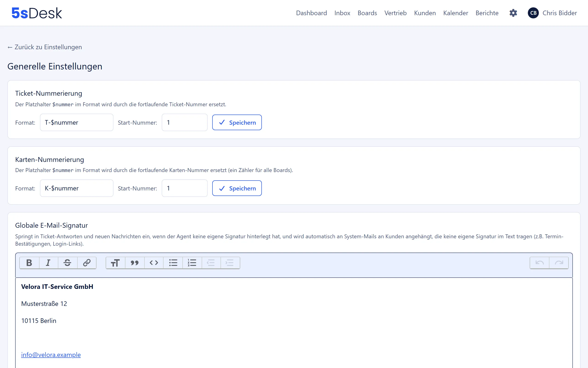This screenshot has height=368, width=588.
Task: Open settings via gear icon
Action: [513, 13]
